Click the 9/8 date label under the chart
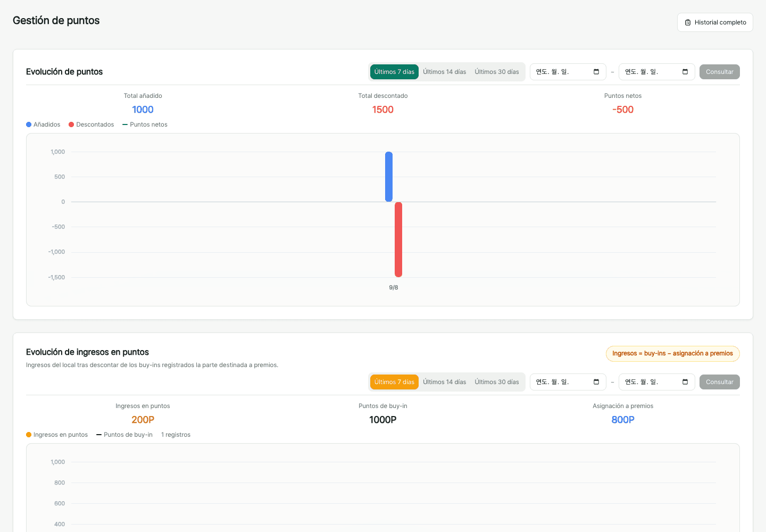766x532 pixels. 394,287
